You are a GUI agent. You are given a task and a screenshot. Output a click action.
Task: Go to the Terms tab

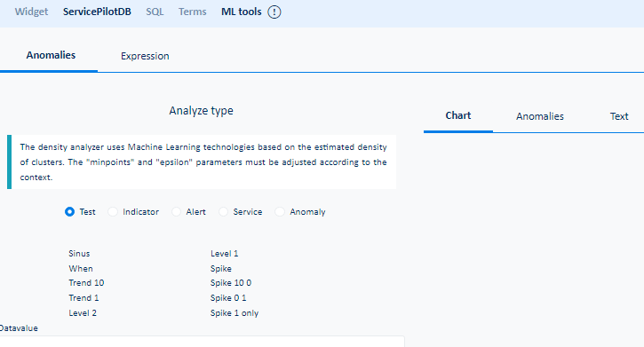coord(192,12)
